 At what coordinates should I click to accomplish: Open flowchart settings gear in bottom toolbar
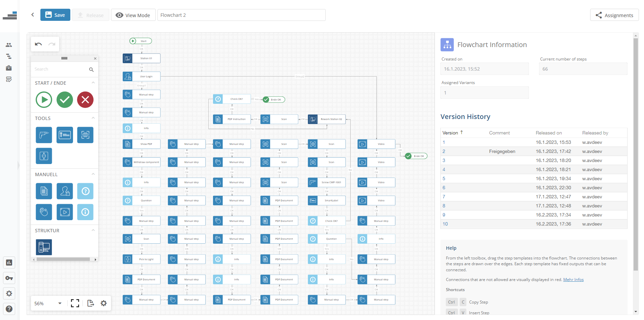pos(104,303)
